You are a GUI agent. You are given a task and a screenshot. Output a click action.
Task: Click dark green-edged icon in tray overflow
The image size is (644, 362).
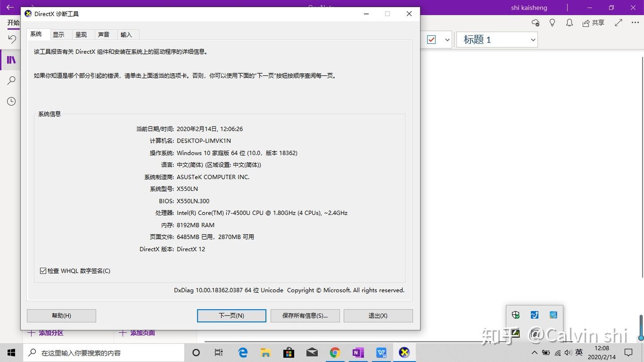(x=516, y=333)
